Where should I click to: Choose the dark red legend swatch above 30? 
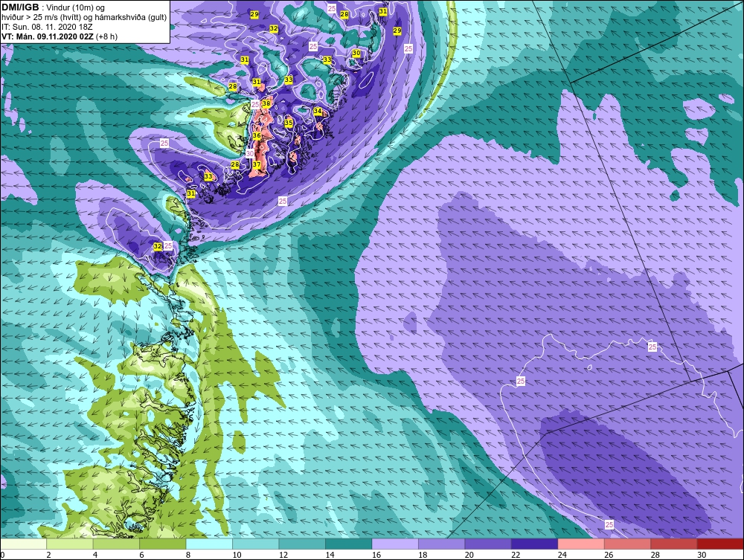pos(721,544)
